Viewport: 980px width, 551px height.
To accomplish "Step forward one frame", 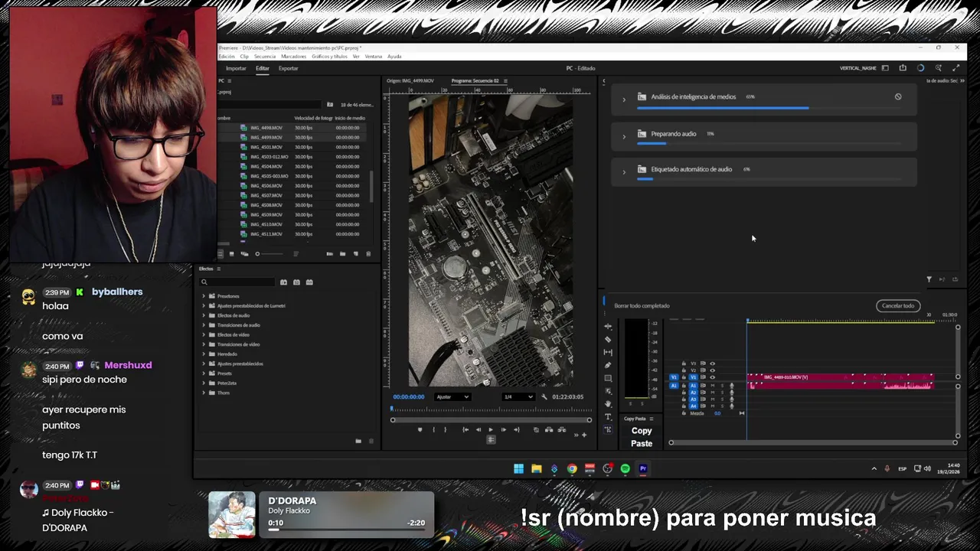I will coord(504,429).
